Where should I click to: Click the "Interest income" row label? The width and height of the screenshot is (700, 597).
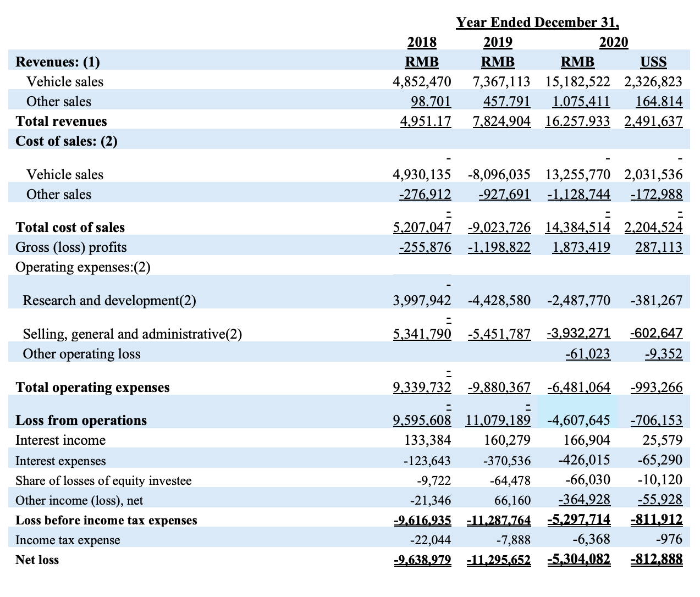[x=60, y=440]
